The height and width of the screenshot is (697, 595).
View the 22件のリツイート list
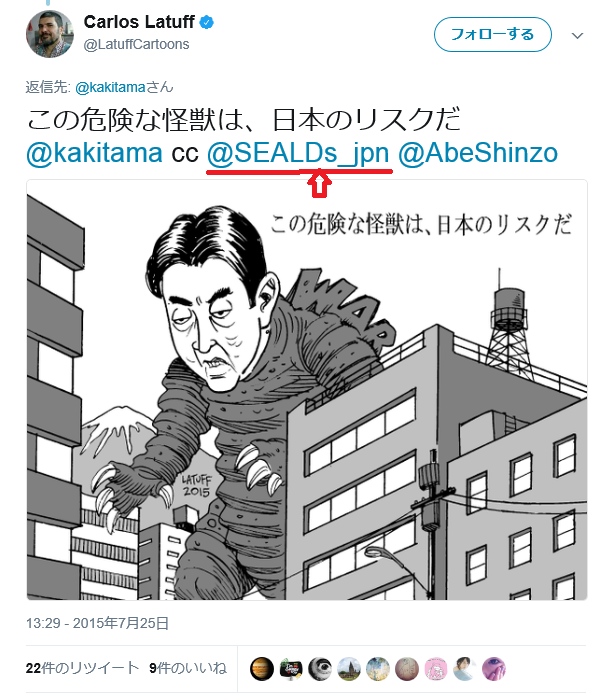pos(82,668)
